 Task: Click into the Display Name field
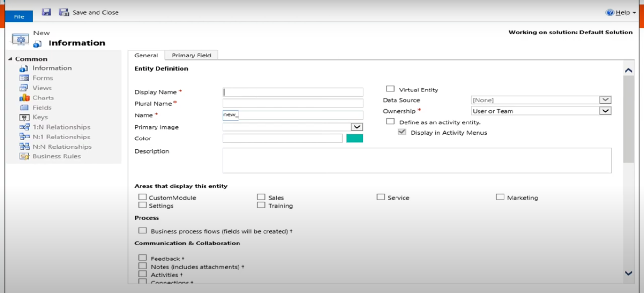point(293,92)
